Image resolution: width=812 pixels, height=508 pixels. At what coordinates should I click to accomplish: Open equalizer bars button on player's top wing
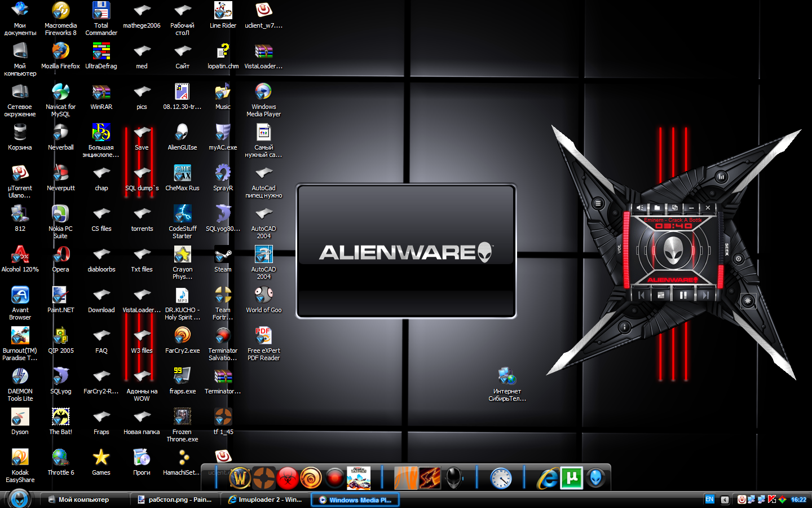click(x=721, y=177)
